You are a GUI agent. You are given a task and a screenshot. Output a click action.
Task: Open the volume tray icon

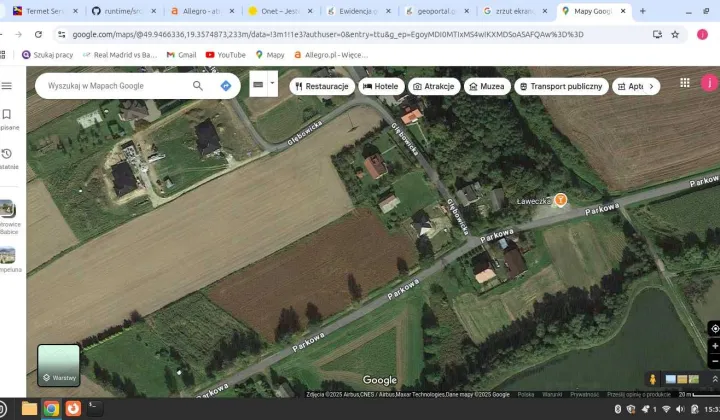pyautogui.click(x=680, y=409)
